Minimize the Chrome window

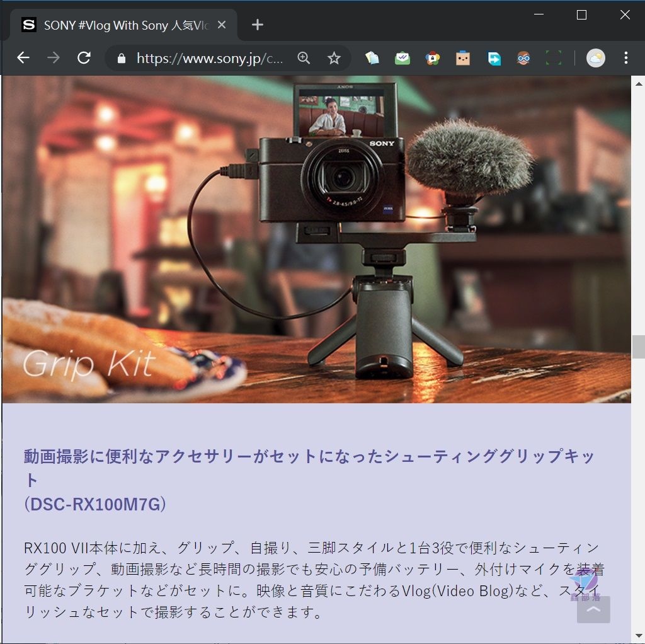coord(539,14)
